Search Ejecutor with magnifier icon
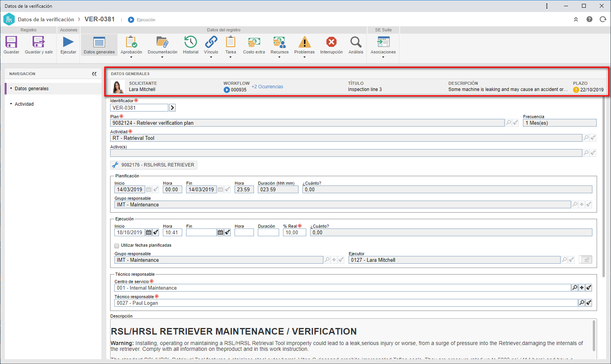This screenshot has width=611, height=364. click(564, 260)
